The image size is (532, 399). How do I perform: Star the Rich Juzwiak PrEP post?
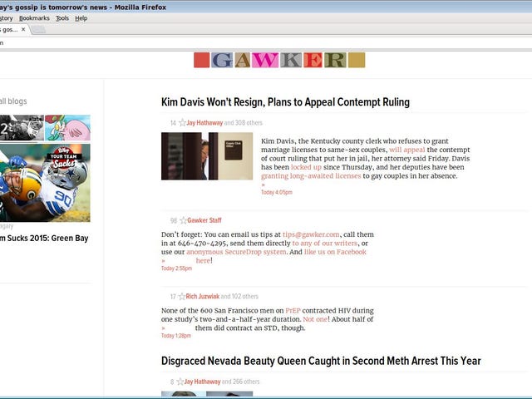(x=182, y=296)
